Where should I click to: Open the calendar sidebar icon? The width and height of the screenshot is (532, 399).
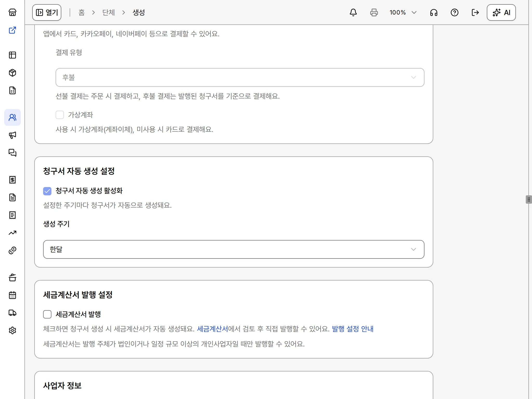click(x=12, y=295)
